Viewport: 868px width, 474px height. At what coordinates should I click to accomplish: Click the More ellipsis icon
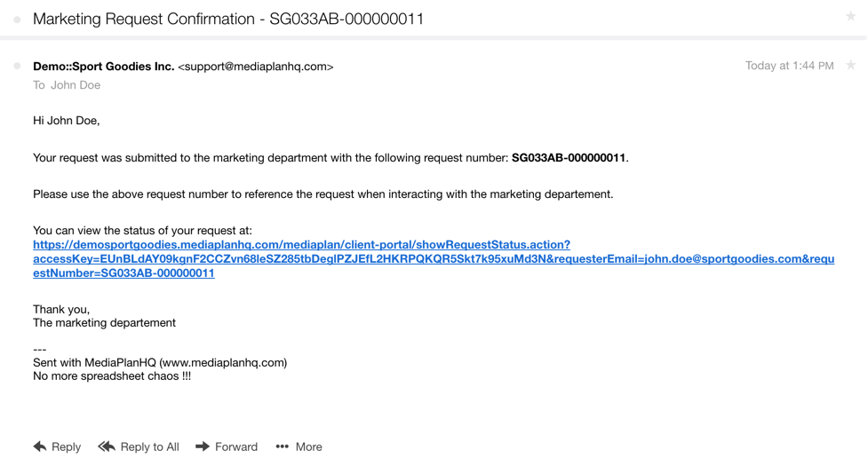tap(283, 446)
